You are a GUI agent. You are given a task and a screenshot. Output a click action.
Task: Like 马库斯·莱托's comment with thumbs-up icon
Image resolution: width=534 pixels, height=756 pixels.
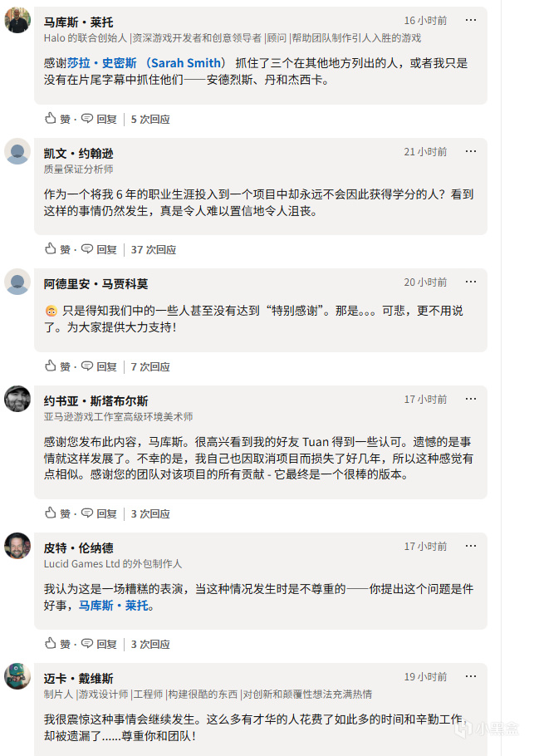51,119
